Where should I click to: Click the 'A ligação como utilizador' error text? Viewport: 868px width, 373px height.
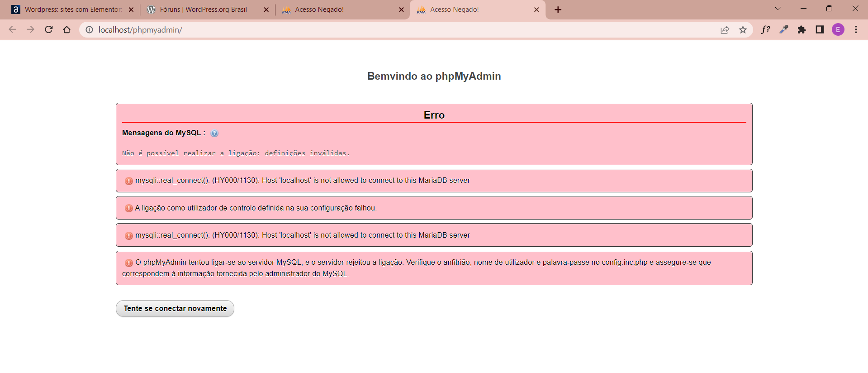click(x=256, y=208)
